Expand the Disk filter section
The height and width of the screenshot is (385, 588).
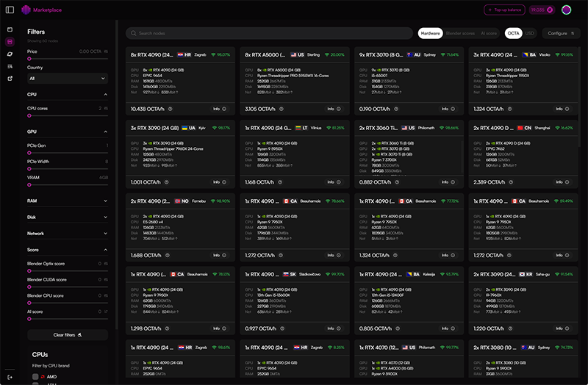point(105,217)
